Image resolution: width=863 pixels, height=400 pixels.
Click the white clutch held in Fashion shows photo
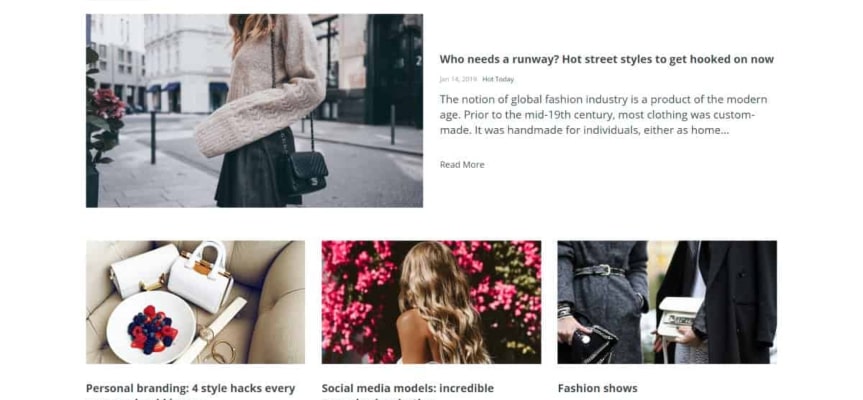[x=679, y=316]
